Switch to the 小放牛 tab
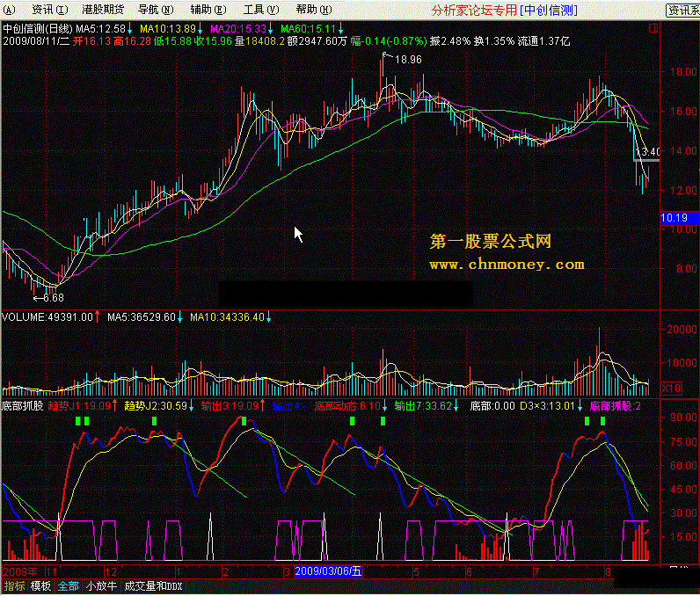Viewport: 700px width, 596px height. [x=101, y=585]
